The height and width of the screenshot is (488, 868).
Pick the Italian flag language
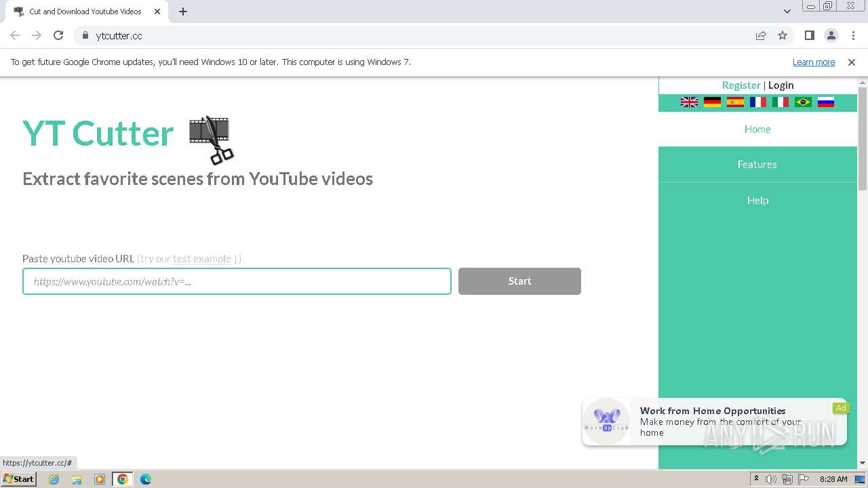click(x=781, y=102)
